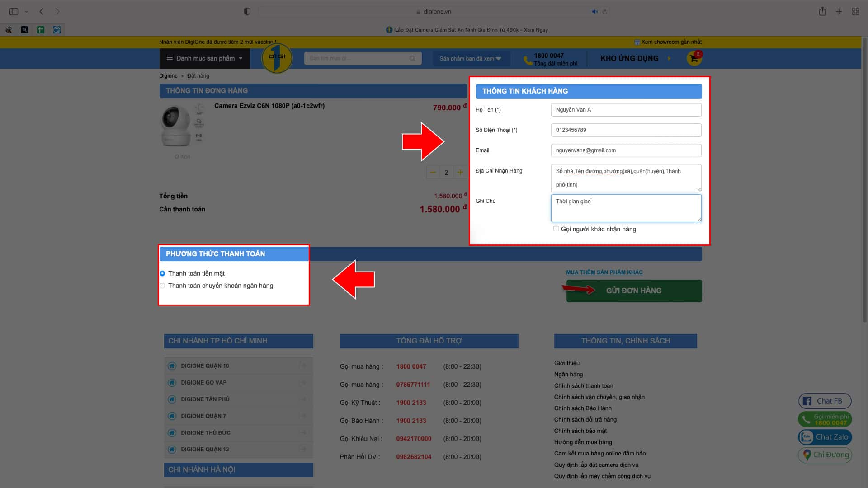Screen dimensions: 868x488
Task: Click the Safari sidebar toggle icon
Action: (x=14, y=12)
